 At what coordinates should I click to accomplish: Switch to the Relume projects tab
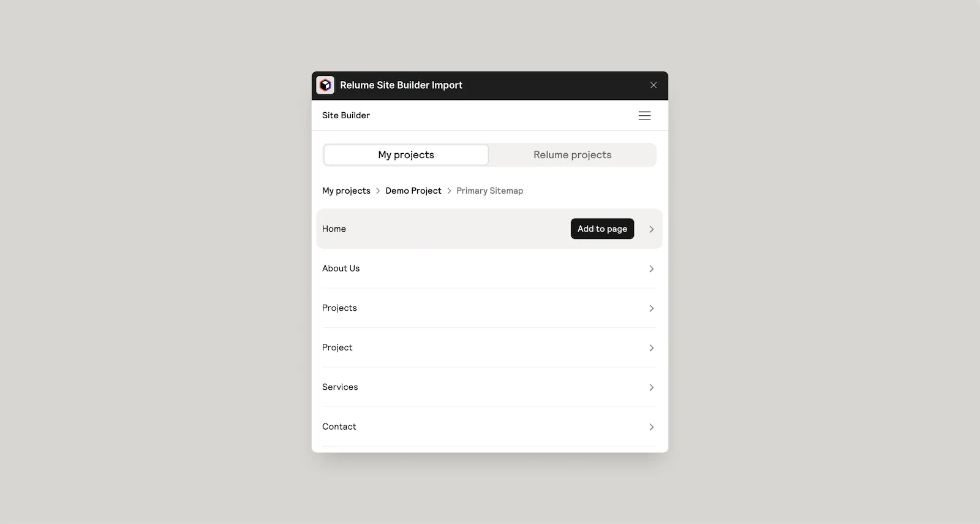[x=571, y=154]
